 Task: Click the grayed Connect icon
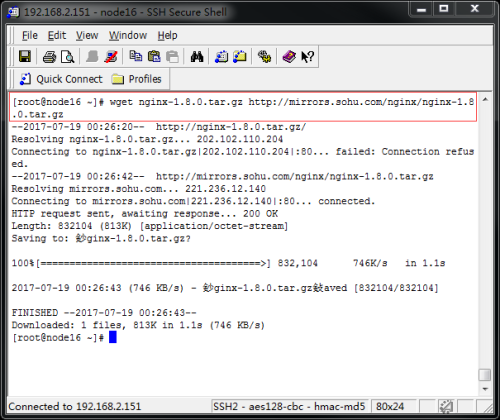click(92, 56)
